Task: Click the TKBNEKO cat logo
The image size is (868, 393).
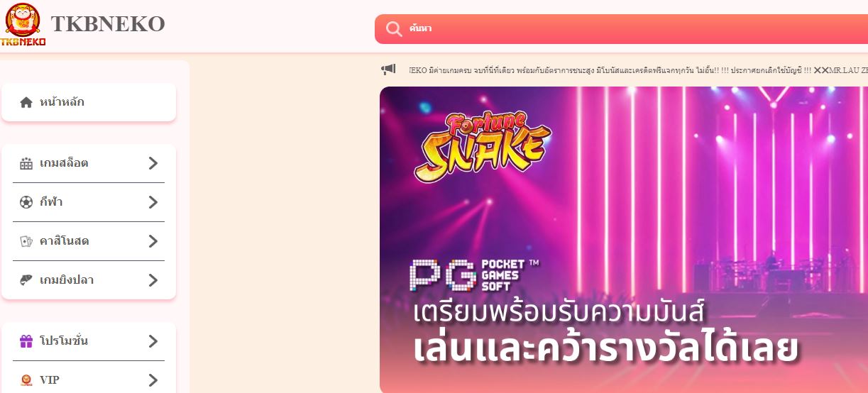Action: tap(23, 25)
